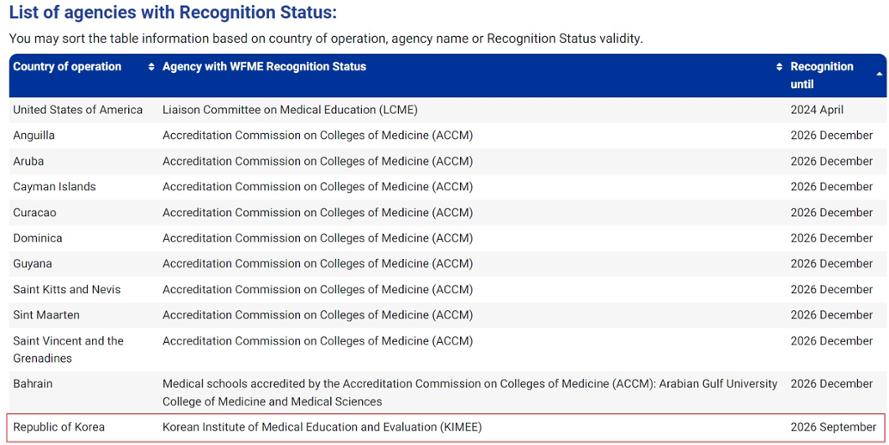Select Saint Vincent and the Grenadines cell

68,350
